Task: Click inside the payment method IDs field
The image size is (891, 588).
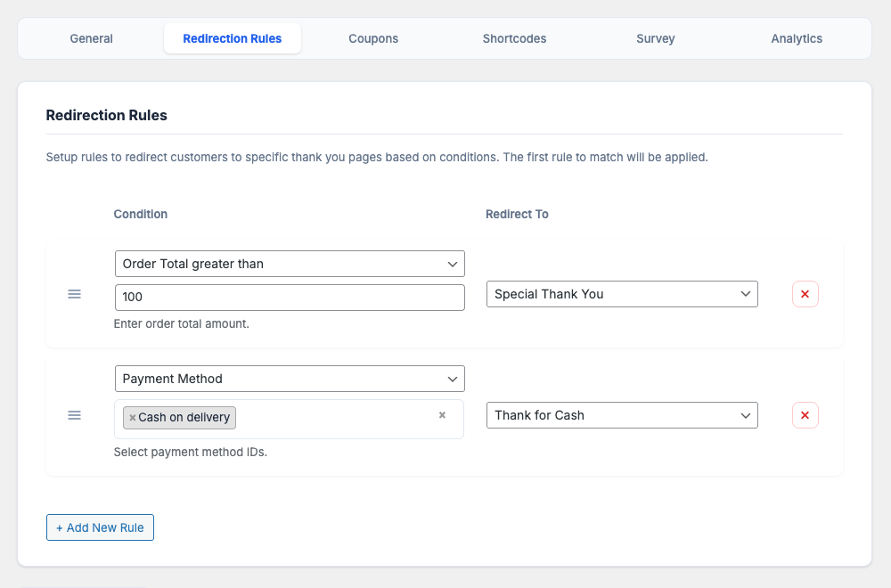Action: (339, 419)
